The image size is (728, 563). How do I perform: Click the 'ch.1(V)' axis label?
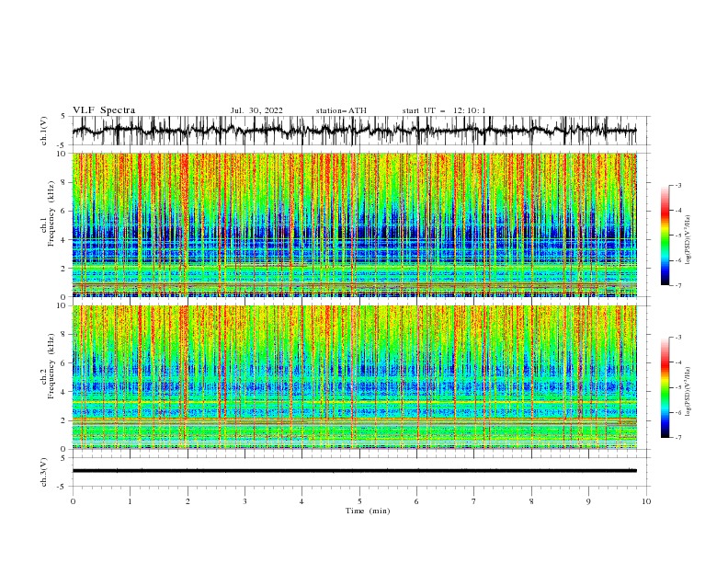44,131
